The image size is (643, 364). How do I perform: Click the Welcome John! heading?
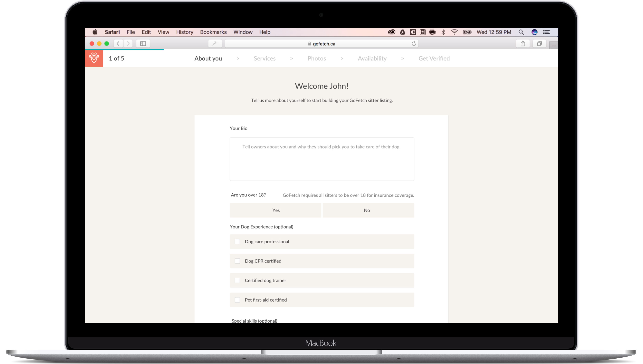click(322, 86)
